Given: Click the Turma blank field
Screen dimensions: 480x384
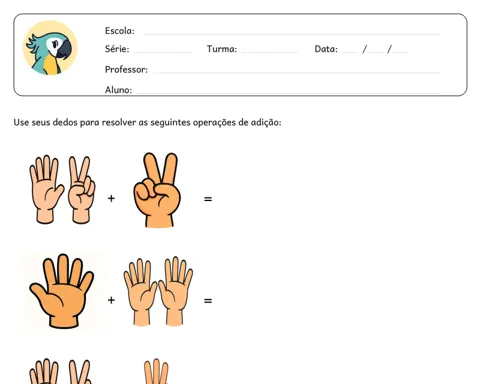Looking at the screenshot, I should coord(270,52).
